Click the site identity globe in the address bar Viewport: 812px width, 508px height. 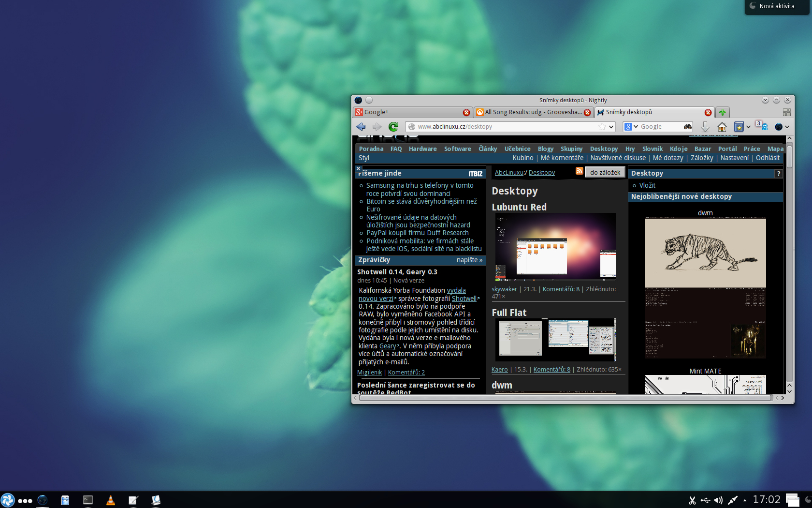point(412,127)
